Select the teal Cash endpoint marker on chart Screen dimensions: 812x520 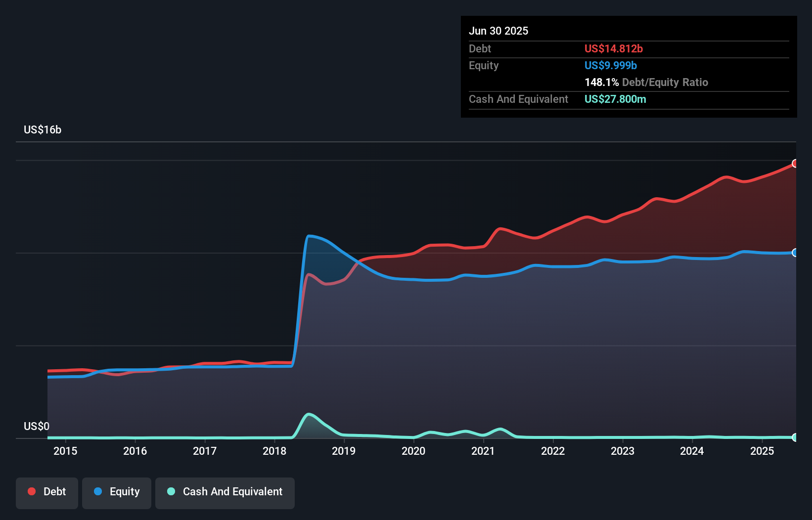point(795,437)
